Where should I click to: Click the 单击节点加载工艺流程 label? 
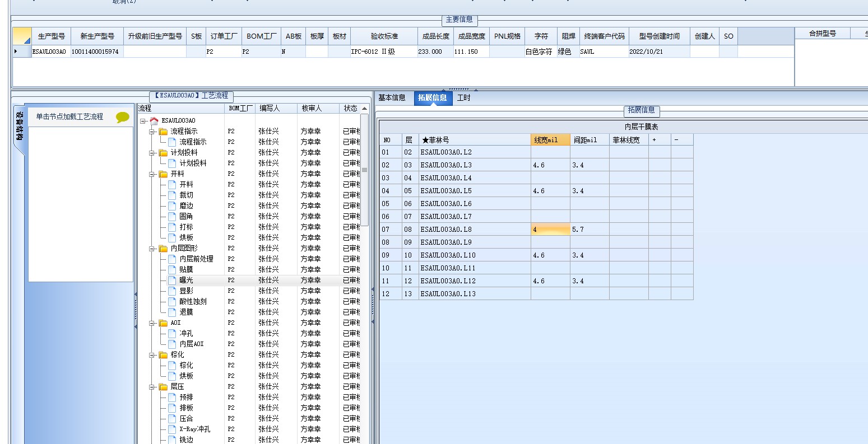click(x=69, y=116)
